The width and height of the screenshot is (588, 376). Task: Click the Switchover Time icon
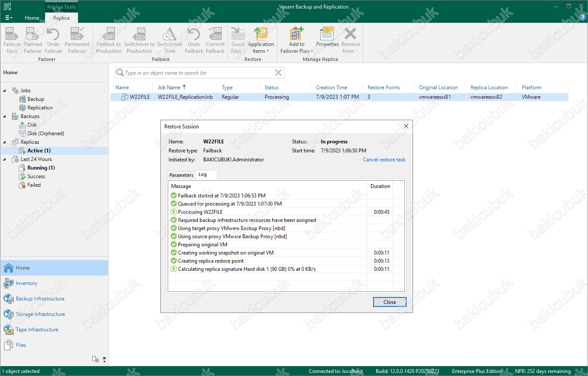click(x=170, y=40)
